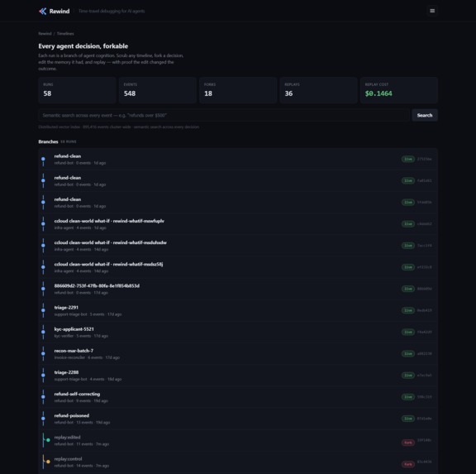
Task: Click the timeline node dot for triage-2288
Action: pos(43,376)
